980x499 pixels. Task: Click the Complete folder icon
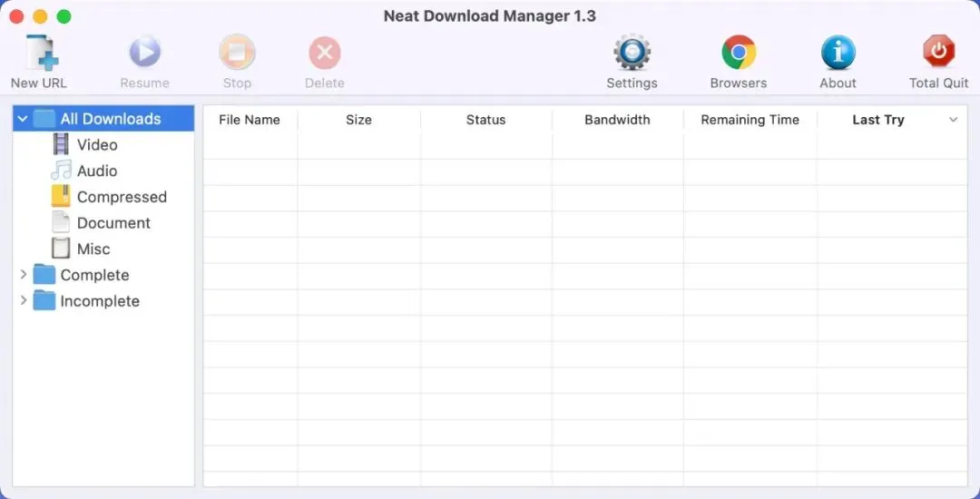(44, 274)
